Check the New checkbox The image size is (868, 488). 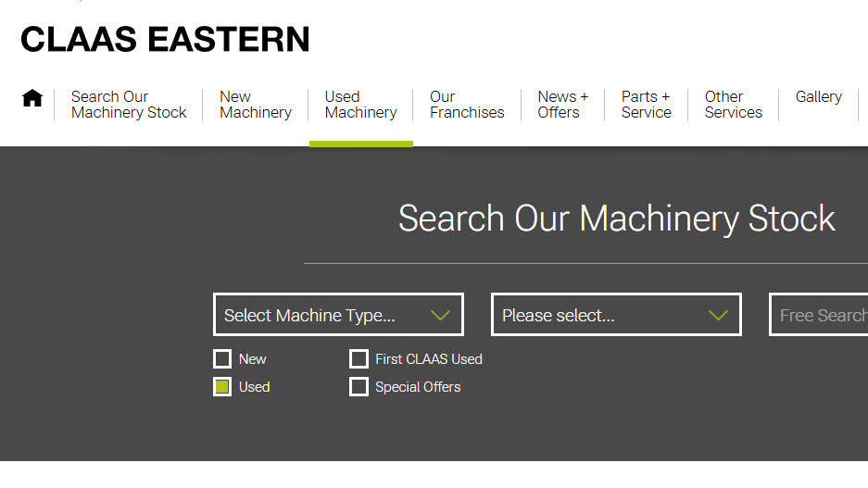222,358
